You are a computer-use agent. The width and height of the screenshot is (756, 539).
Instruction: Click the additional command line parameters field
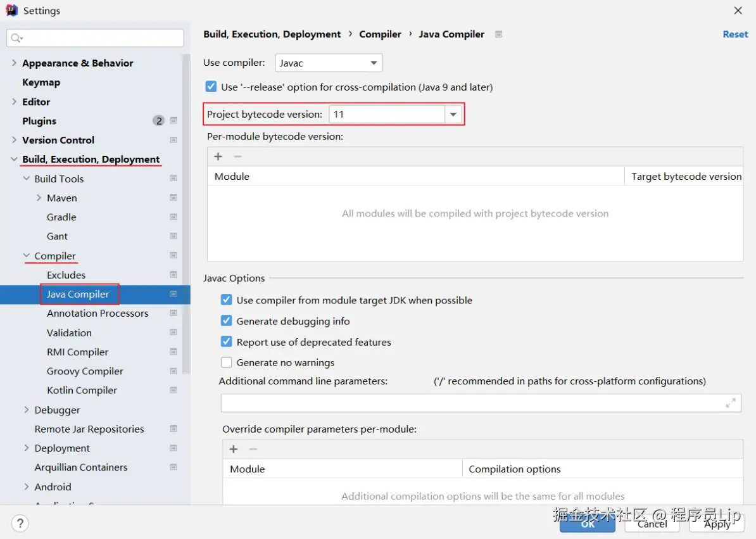click(481, 403)
